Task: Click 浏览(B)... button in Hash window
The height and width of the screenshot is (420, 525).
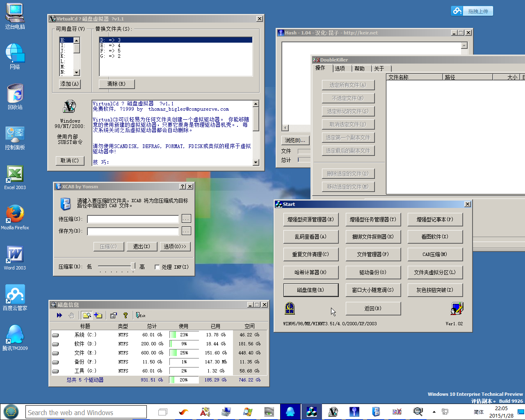Action: pos(295,140)
